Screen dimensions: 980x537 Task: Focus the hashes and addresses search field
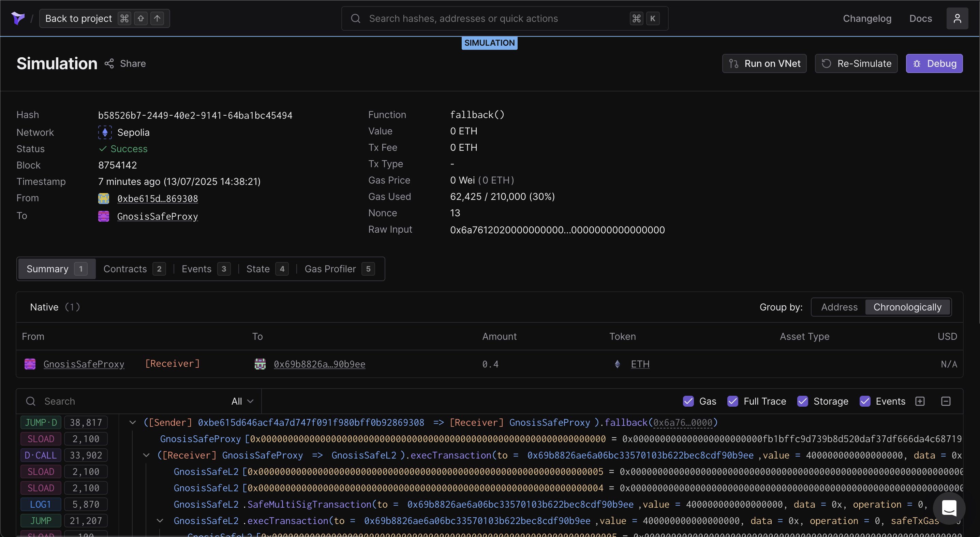(504, 18)
